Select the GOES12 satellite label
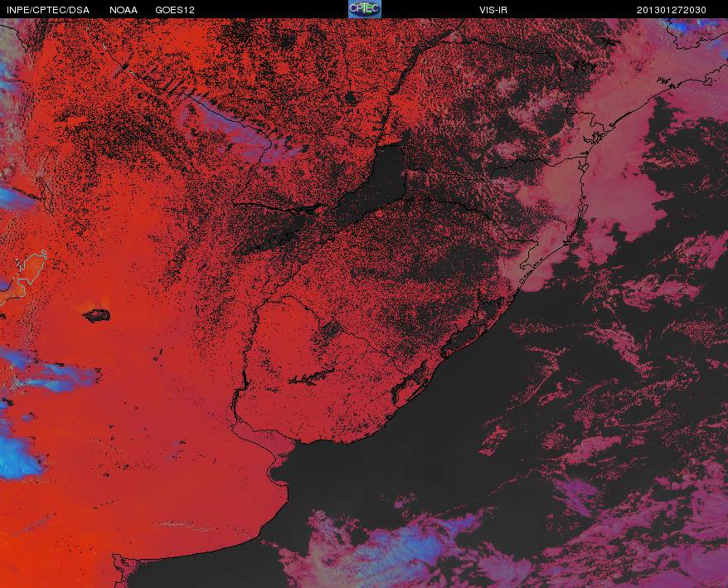This screenshot has height=588, width=728. pos(175,10)
